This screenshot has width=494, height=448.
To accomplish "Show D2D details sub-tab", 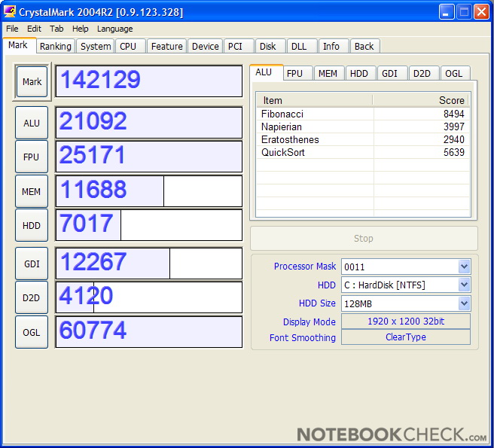I will tap(424, 73).
